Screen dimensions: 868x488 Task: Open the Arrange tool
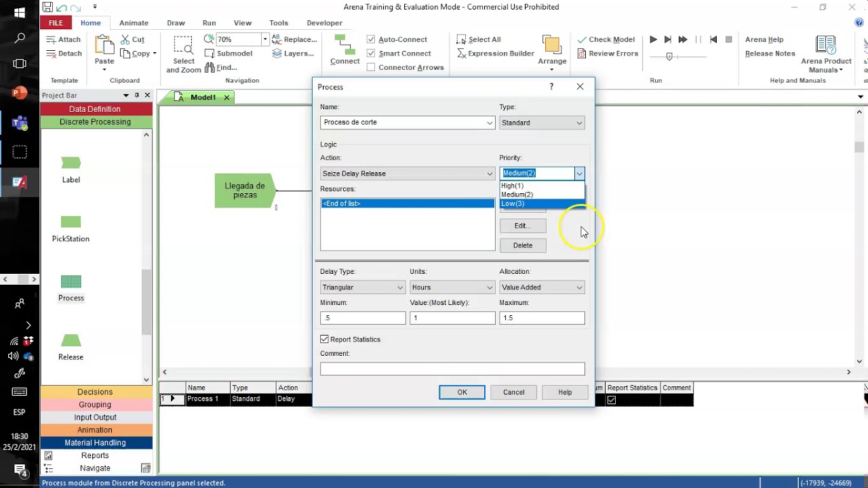[552, 52]
